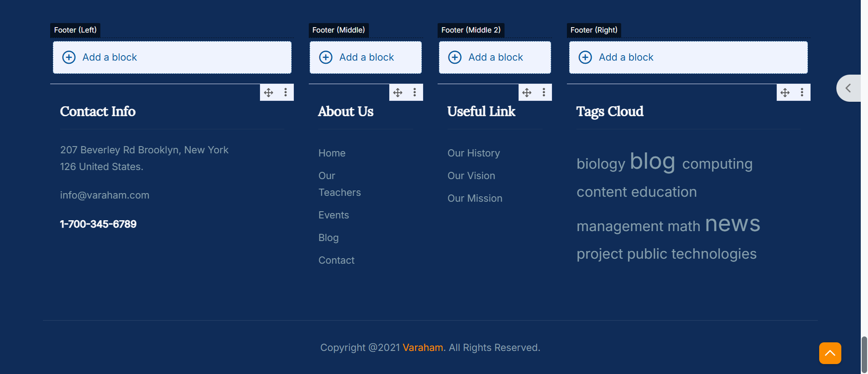
Task: Click the move icon on Useful Link block
Action: click(527, 93)
